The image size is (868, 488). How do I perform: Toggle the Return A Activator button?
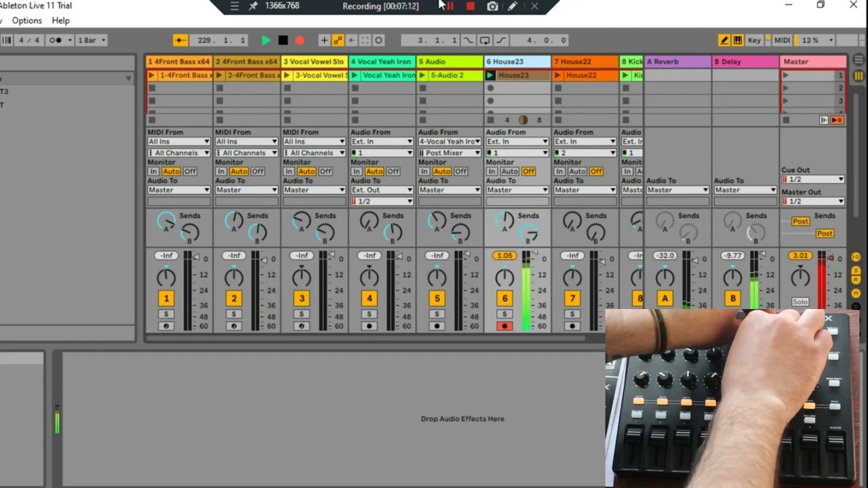point(665,298)
